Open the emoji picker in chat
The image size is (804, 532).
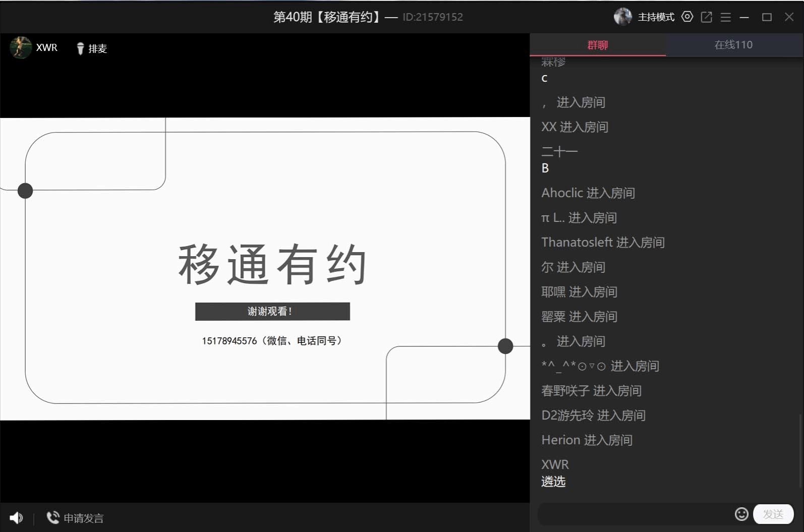tap(741, 514)
